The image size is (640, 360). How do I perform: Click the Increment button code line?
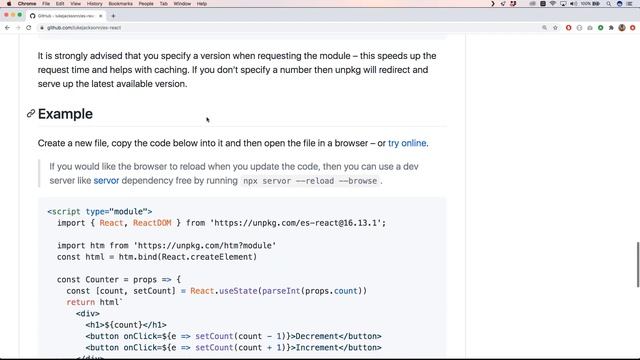[233, 348]
